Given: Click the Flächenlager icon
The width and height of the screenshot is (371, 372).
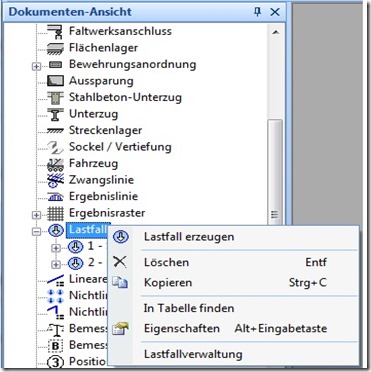Looking at the screenshot, I should coord(55,48).
